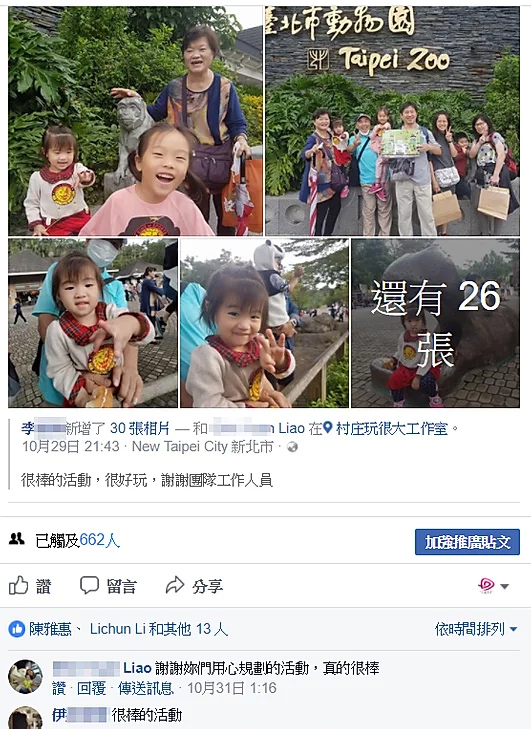Screen dimensions: 531x729
Task: Click the people reached icon
Action: click(x=17, y=539)
